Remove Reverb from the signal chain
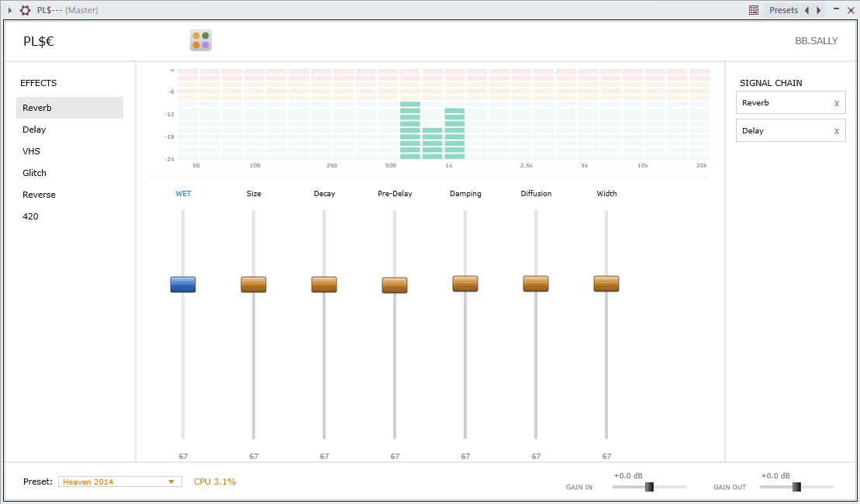Viewport: 860px width, 504px height. [x=837, y=103]
